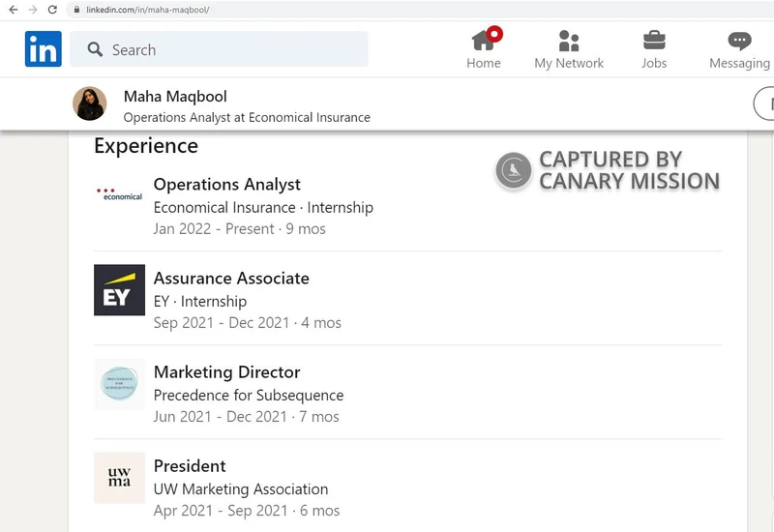Screen dimensions: 774x532
Task: Open the EY company logo
Action: (119, 289)
